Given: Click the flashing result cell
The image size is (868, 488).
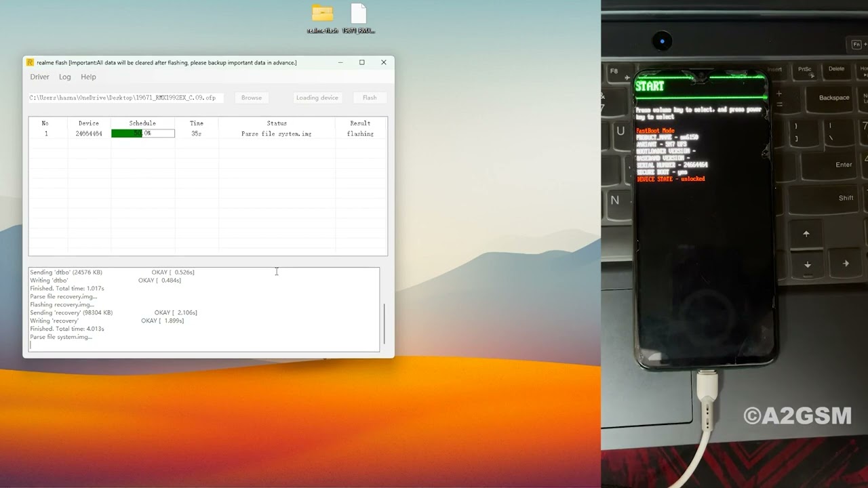Looking at the screenshot, I should coord(360,134).
